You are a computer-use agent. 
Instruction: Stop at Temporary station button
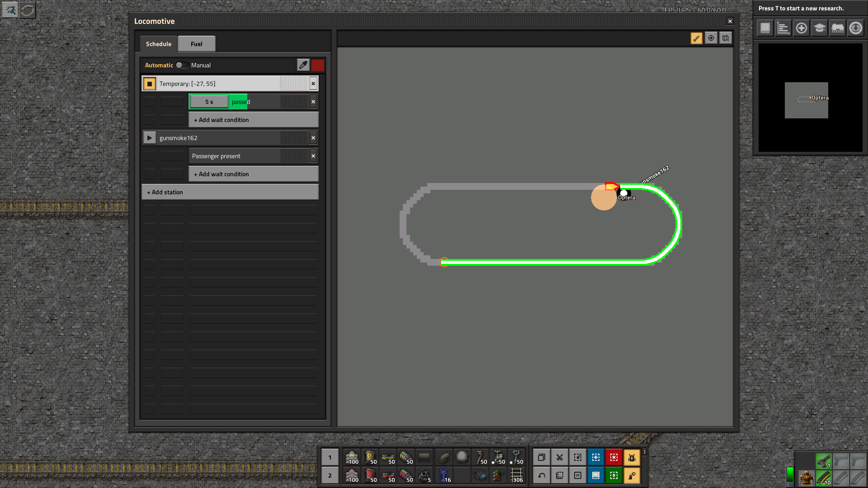(150, 84)
